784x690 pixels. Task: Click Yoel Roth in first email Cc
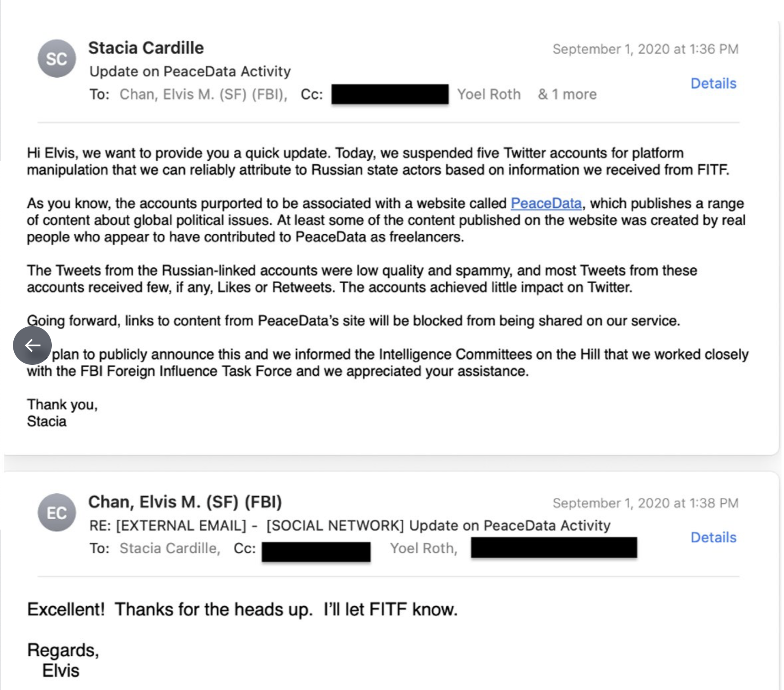pyautogui.click(x=489, y=94)
